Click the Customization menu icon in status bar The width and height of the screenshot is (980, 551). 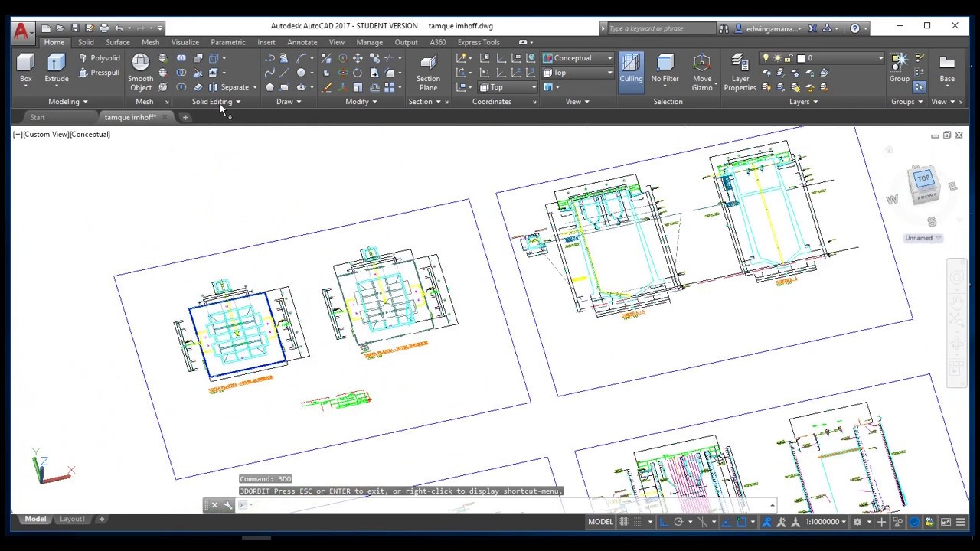pos(961,522)
